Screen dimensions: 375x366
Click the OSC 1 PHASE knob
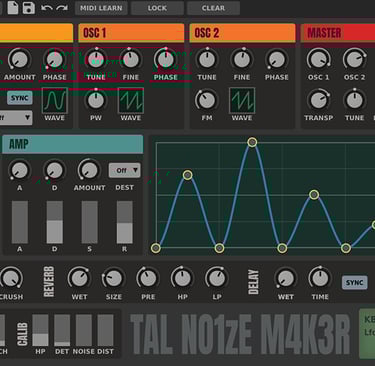coord(165,60)
